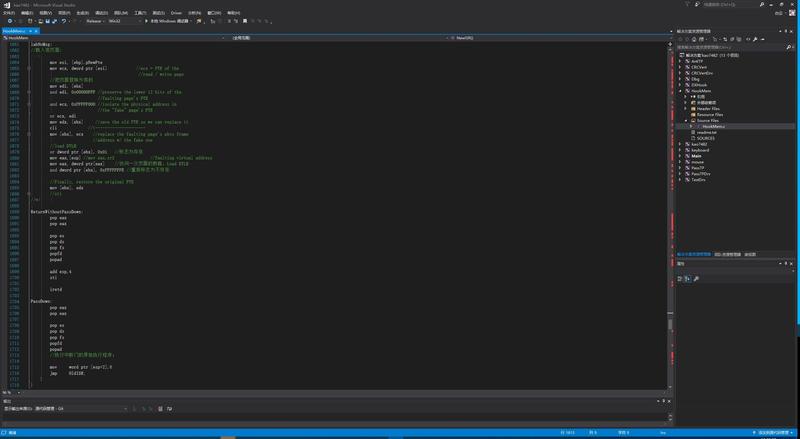Expand the CRCVerri project node
The width and height of the screenshot is (800, 439).
pos(680,67)
